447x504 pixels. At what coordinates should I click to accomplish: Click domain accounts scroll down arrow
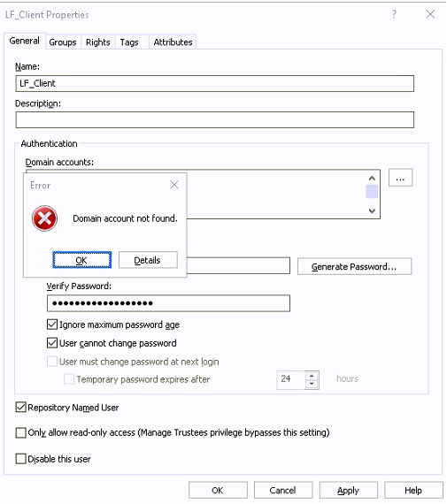pos(372,211)
